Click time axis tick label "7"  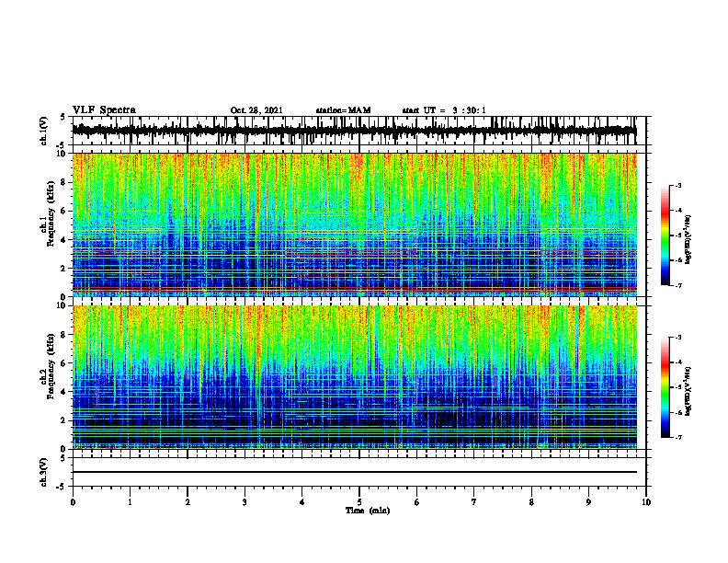click(474, 502)
